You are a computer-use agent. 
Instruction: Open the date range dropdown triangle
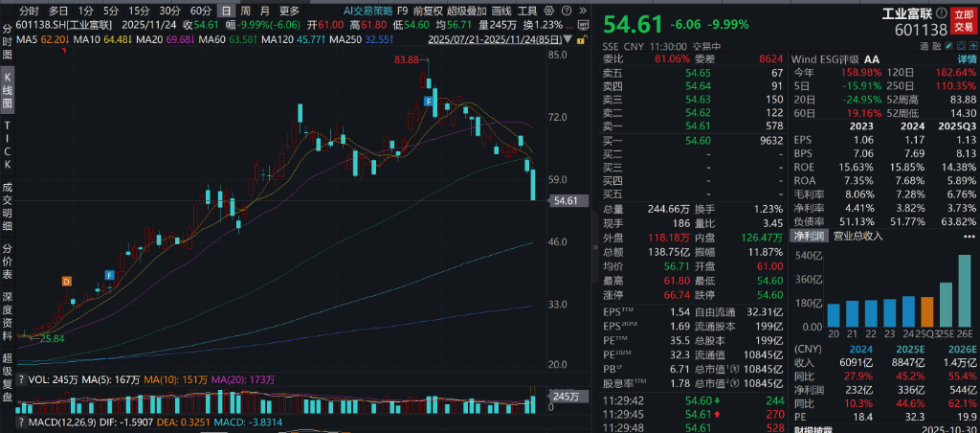(568, 38)
